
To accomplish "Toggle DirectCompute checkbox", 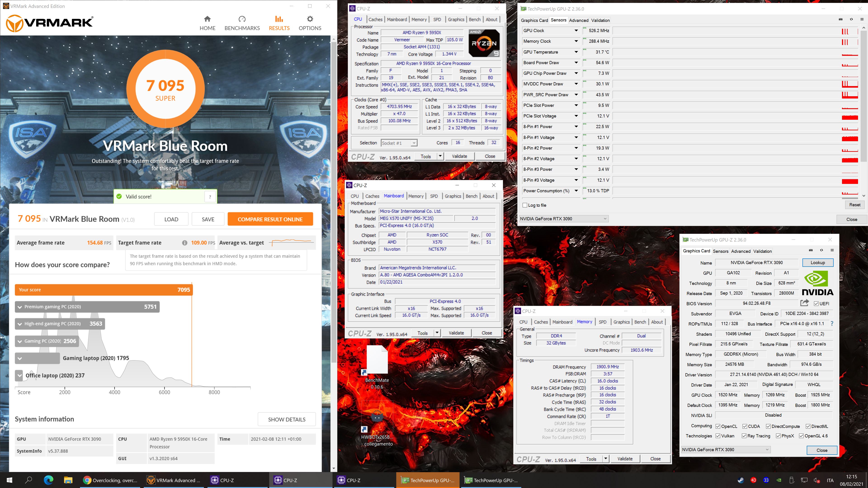I will [x=768, y=426].
